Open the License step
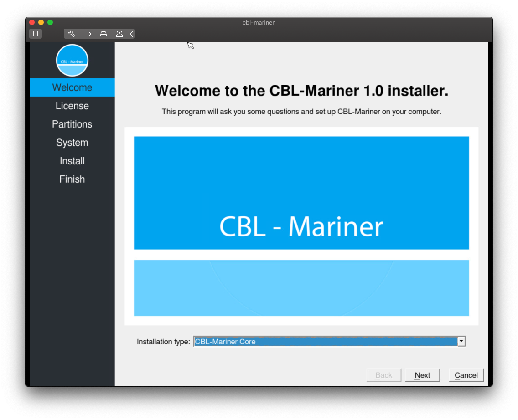 pyautogui.click(x=72, y=105)
